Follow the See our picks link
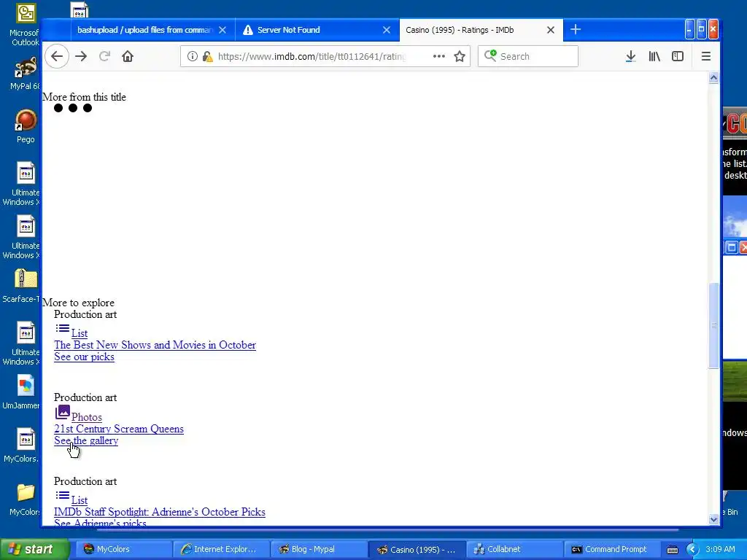This screenshot has height=560, width=747. coord(84,357)
